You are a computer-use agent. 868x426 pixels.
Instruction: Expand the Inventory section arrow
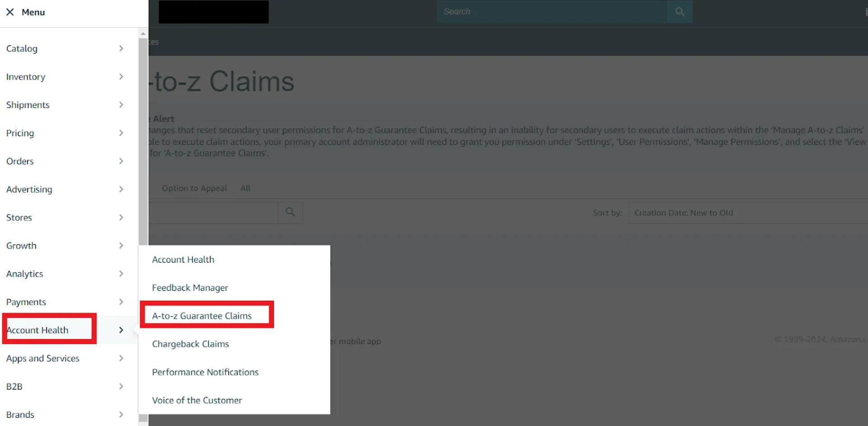point(121,76)
